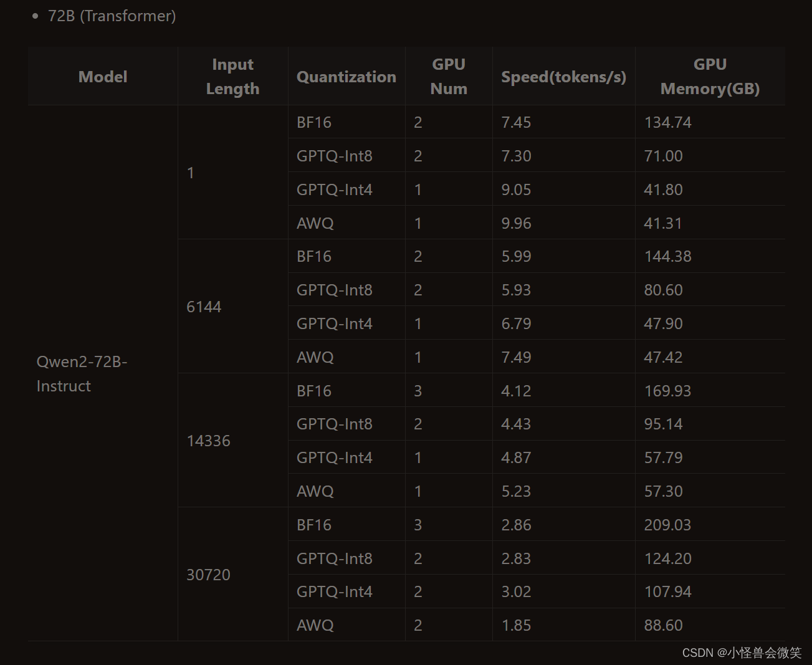Click AWQ in the 88.60 GB row
The width and height of the screenshot is (812, 665).
tap(315, 625)
